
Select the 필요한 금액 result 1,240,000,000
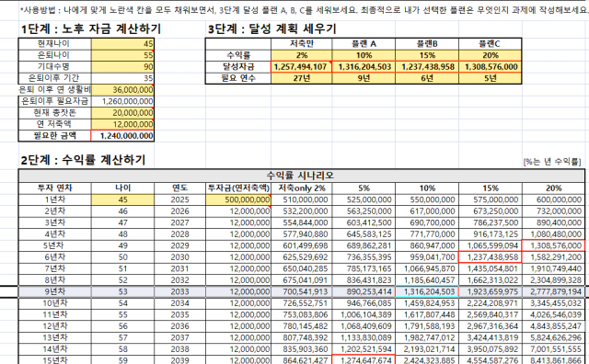pyautogui.click(x=122, y=136)
